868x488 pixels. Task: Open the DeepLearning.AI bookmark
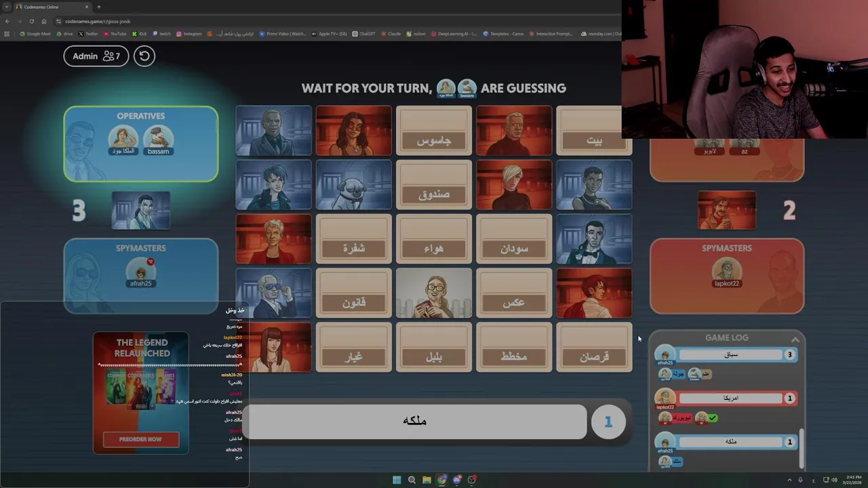(x=454, y=33)
